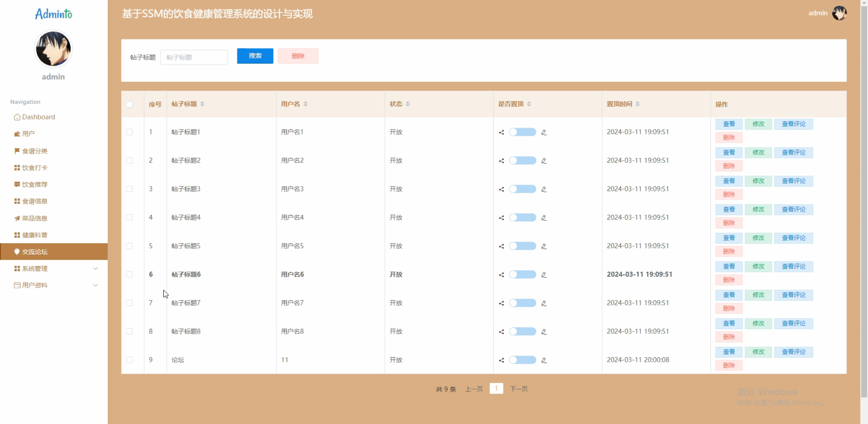Expand the 用户资料 submenu chevron

coord(96,285)
